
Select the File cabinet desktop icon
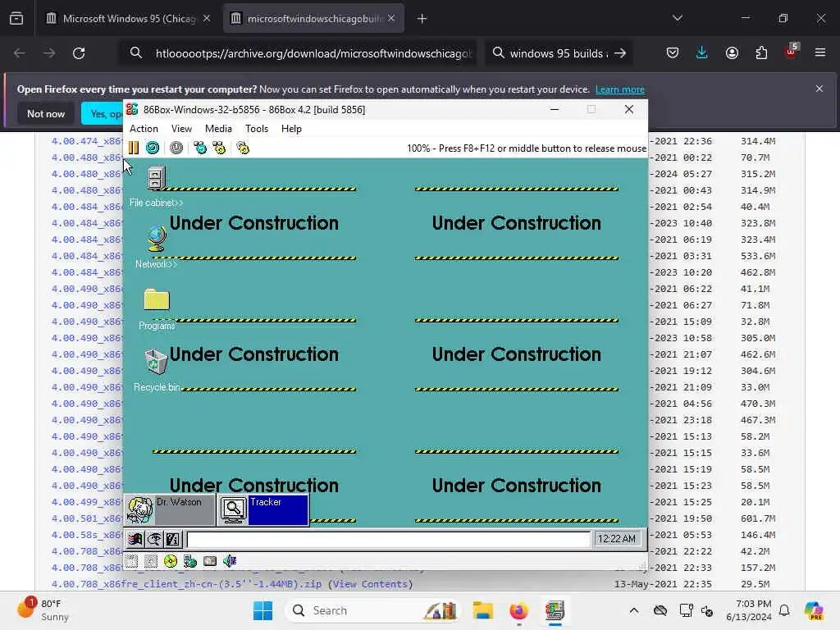156,187
